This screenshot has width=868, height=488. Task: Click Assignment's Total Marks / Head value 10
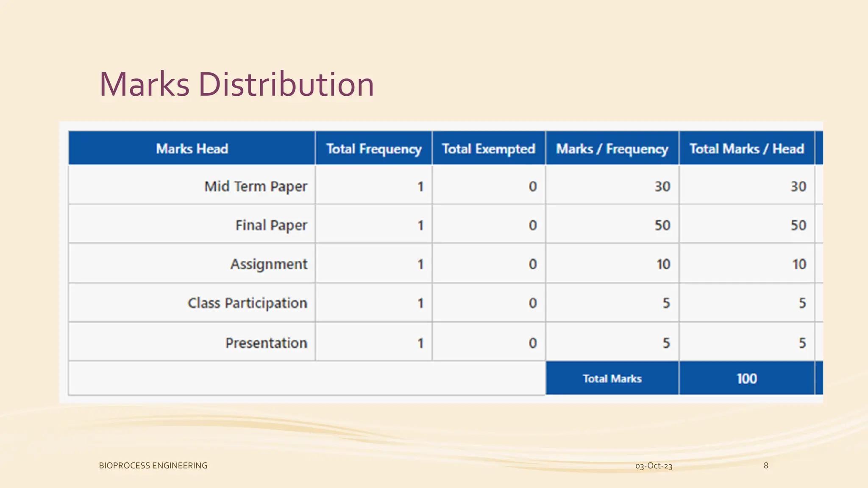(799, 264)
